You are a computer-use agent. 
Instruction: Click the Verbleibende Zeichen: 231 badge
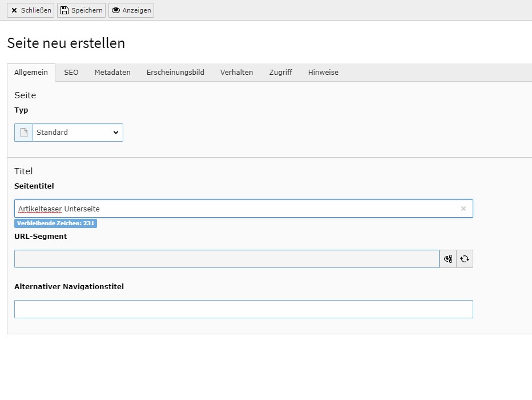55,223
